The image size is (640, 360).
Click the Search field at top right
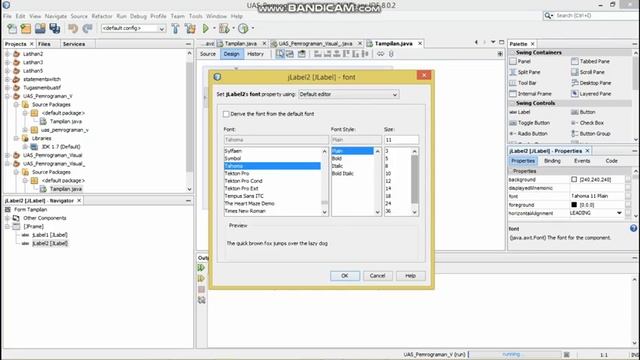coord(594,16)
